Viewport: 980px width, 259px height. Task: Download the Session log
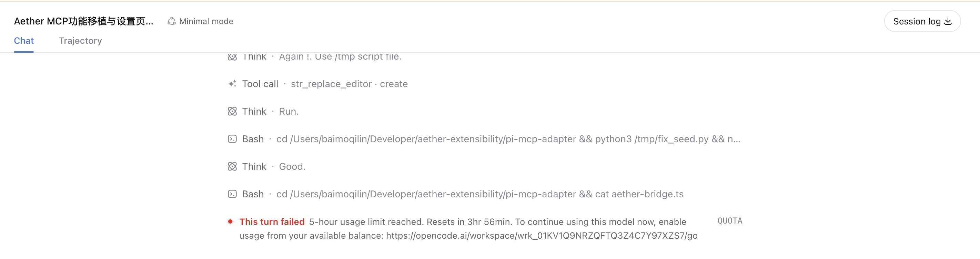pos(922,21)
